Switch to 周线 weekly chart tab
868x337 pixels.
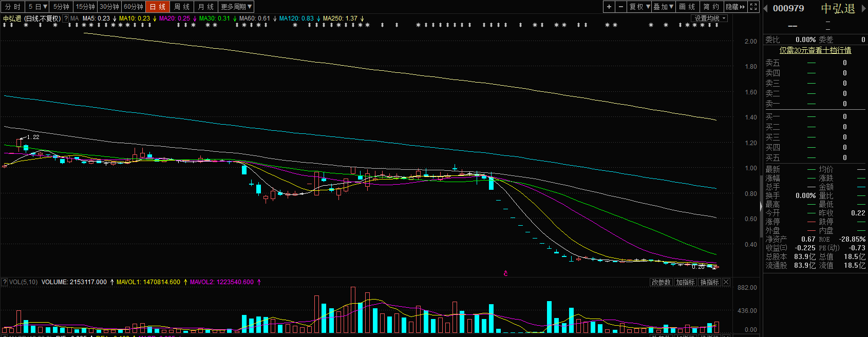[x=182, y=7]
